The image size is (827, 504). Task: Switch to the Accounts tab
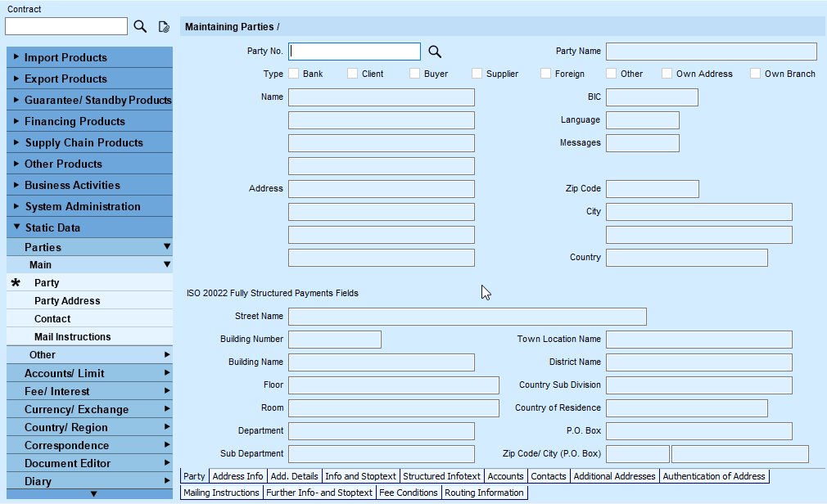(506, 476)
